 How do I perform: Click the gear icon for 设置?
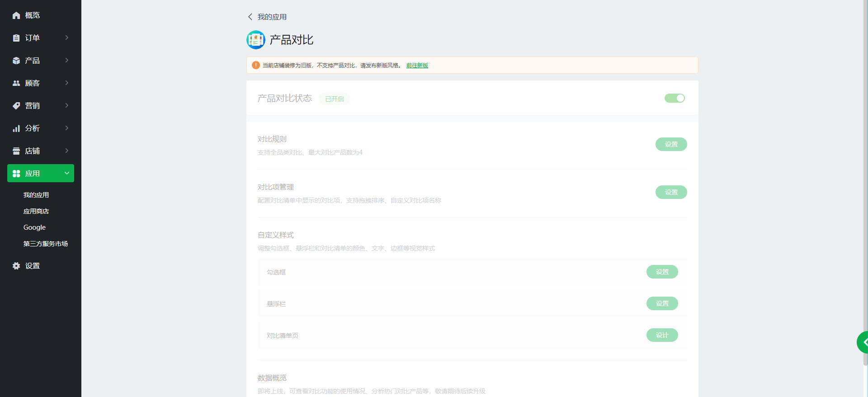pyautogui.click(x=16, y=266)
